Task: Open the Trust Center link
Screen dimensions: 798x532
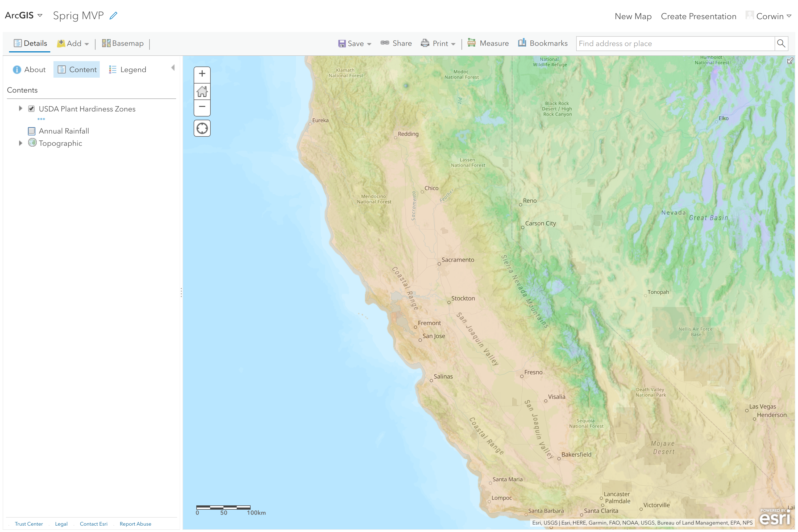Action: (x=29, y=524)
